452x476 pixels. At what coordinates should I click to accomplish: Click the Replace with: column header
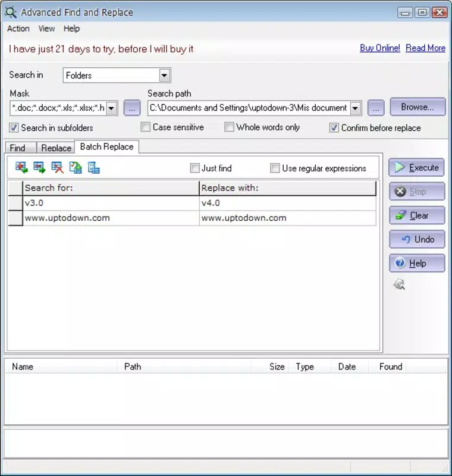pos(288,188)
